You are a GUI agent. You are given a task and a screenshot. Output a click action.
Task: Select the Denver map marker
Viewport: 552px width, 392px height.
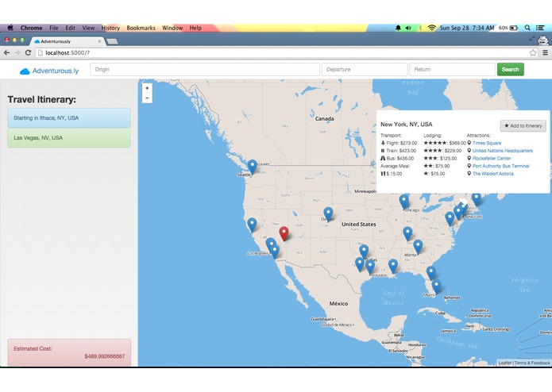coord(328,214)
